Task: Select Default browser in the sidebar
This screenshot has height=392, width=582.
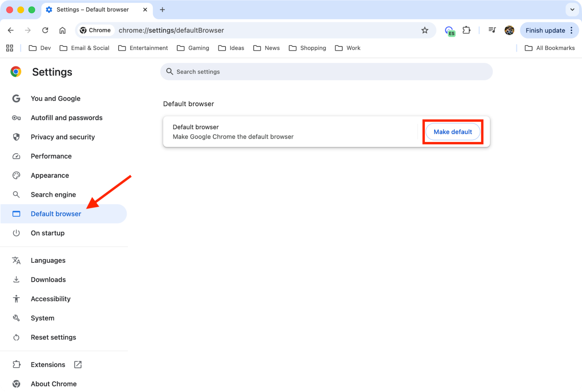Action: [56, 214]
